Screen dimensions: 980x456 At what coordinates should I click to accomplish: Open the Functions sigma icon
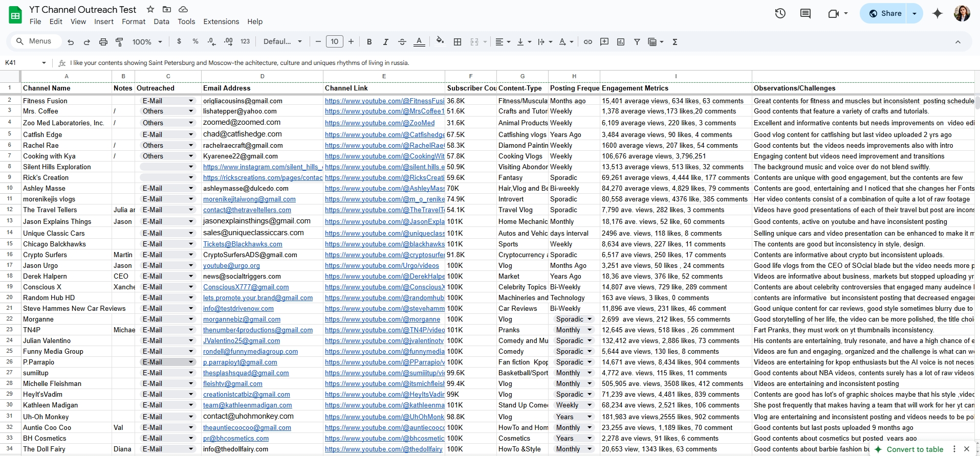pos(675,42)
